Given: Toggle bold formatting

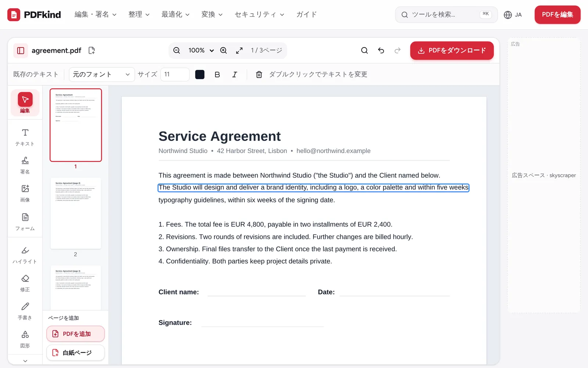Looking at the screenshot, I should (217, 74).
